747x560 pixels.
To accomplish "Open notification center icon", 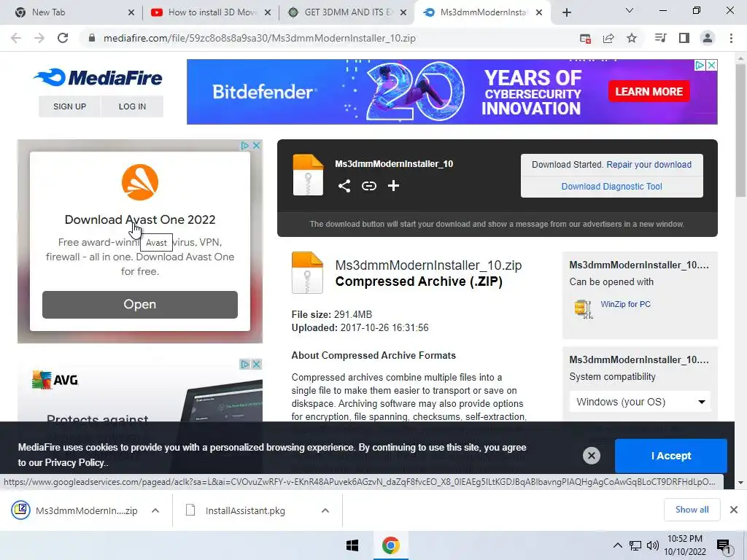I will [x=724, y=546].
